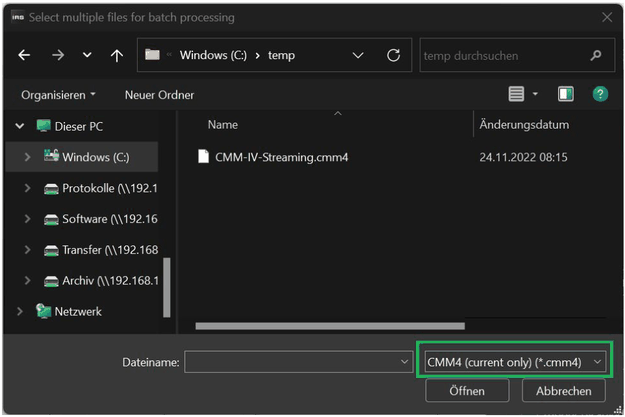Refresh the temp folder view

(x=393, y=55)
